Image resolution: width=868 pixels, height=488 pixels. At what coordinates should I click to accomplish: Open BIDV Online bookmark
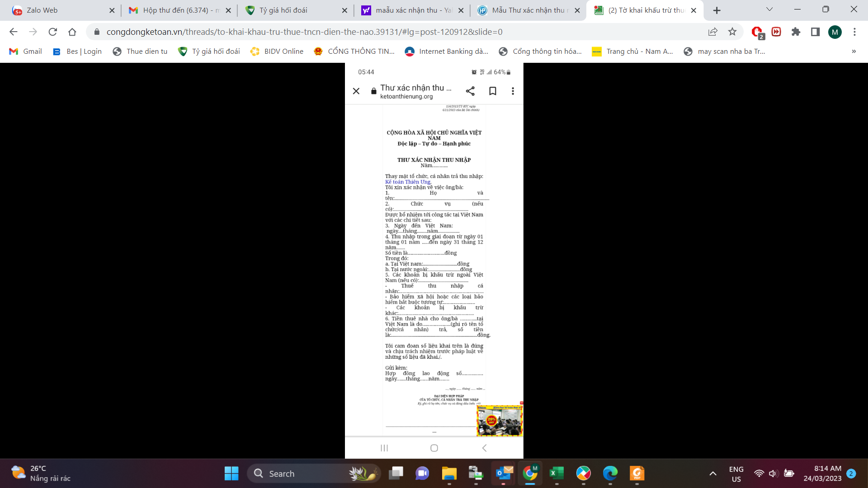(x=277, y=52)
